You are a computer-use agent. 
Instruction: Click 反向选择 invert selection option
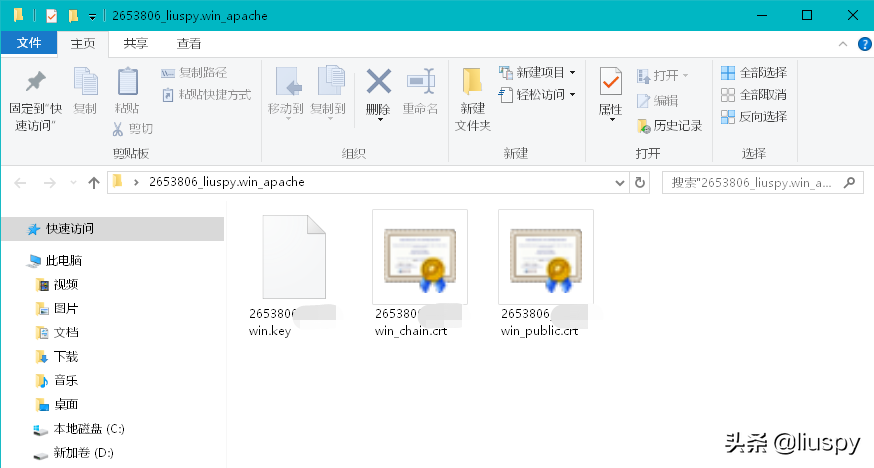tap(754, 117)
